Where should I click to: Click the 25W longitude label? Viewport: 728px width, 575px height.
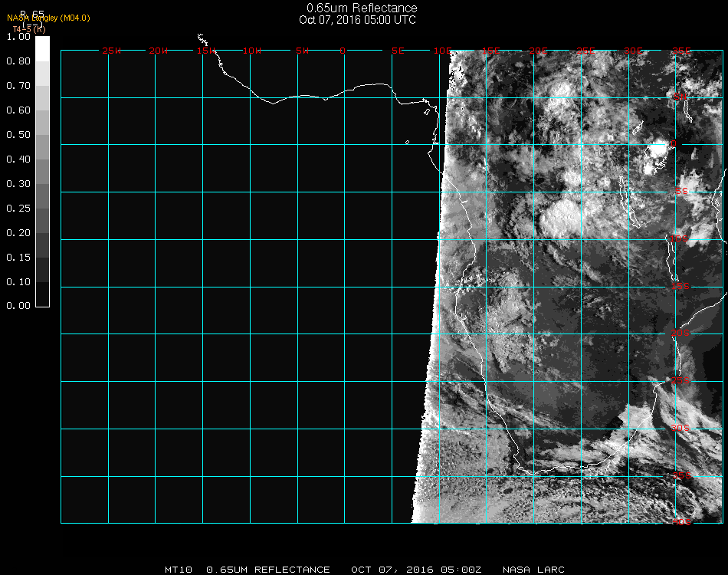tap(111, 51)
